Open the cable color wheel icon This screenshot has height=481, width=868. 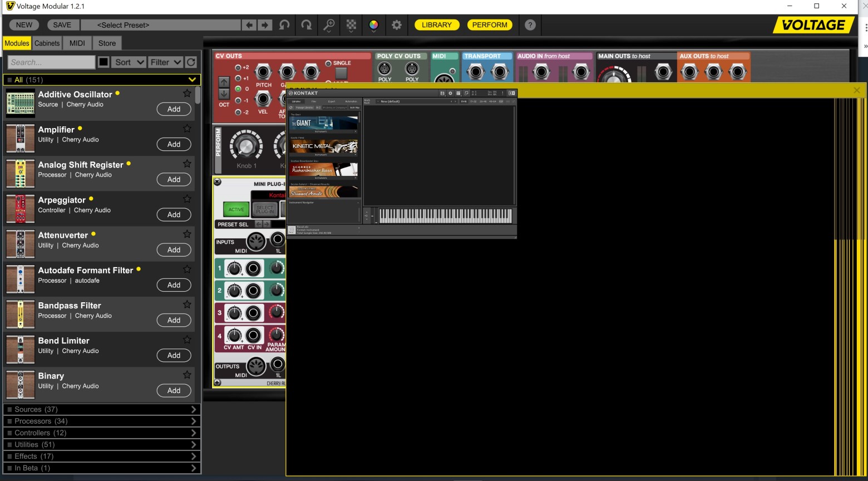374,25
